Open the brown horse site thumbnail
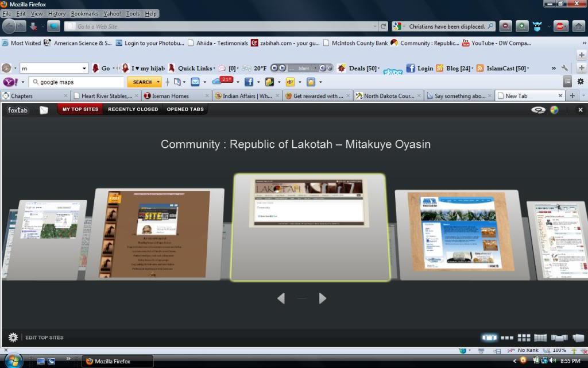Image resolution: width=588 pixels, height=368 pixels. coord(154,234)
